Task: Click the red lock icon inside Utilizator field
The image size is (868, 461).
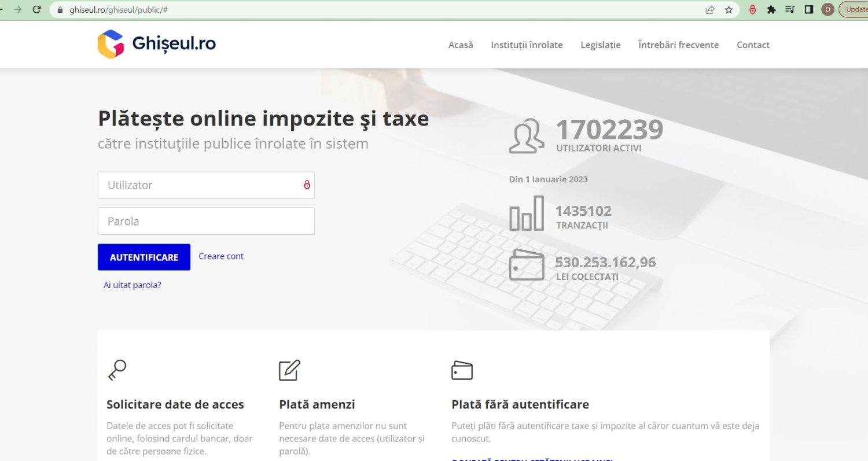Action: (x=306, y=185)
